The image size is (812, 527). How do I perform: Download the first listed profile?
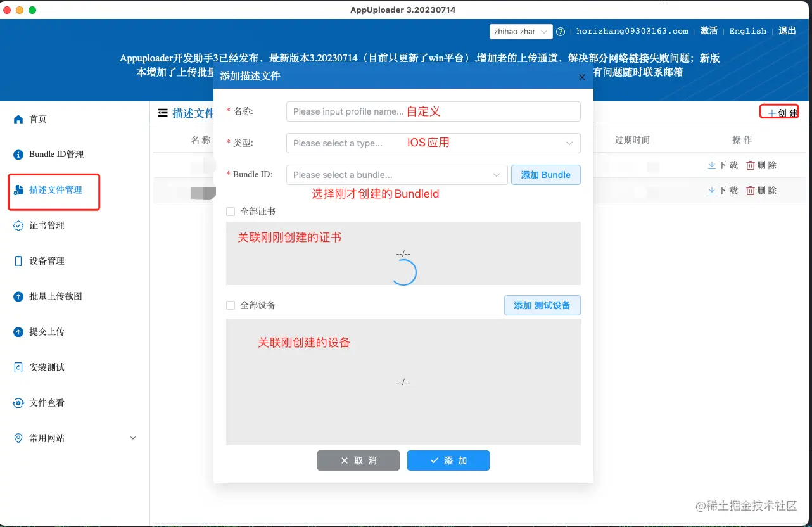723,165
